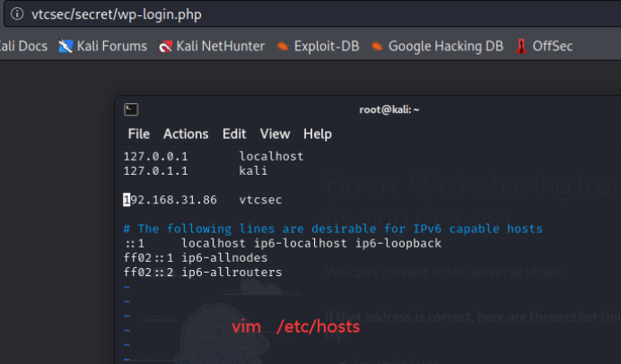Click the Google Hacking DB bookmark icon
The height and width of the screenshot is (364, 621).
coord(377,47)
